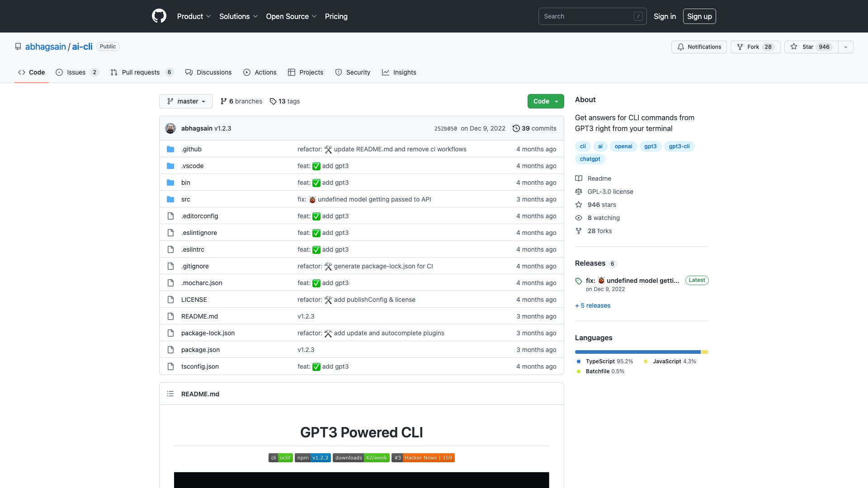
Task: Click the JavaScript yellow language dot
Action: (646, 361)
